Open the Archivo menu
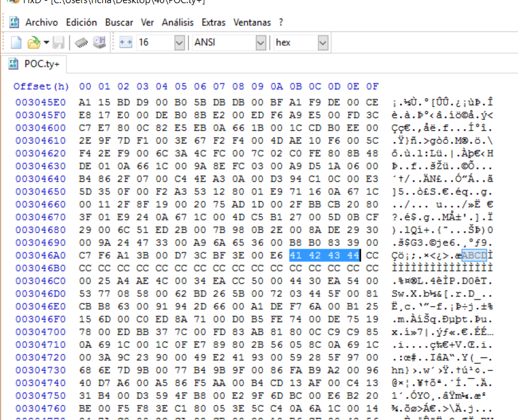The height and width of the screenshot is (420, 518). pos(41,22)
